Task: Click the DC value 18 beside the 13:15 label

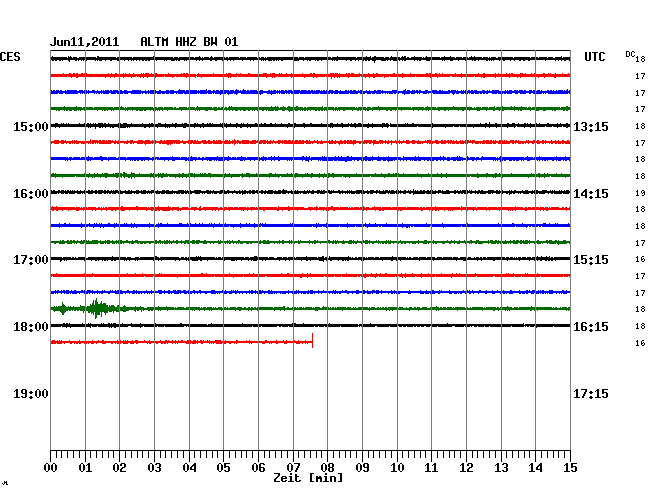Action: [640, 126]
